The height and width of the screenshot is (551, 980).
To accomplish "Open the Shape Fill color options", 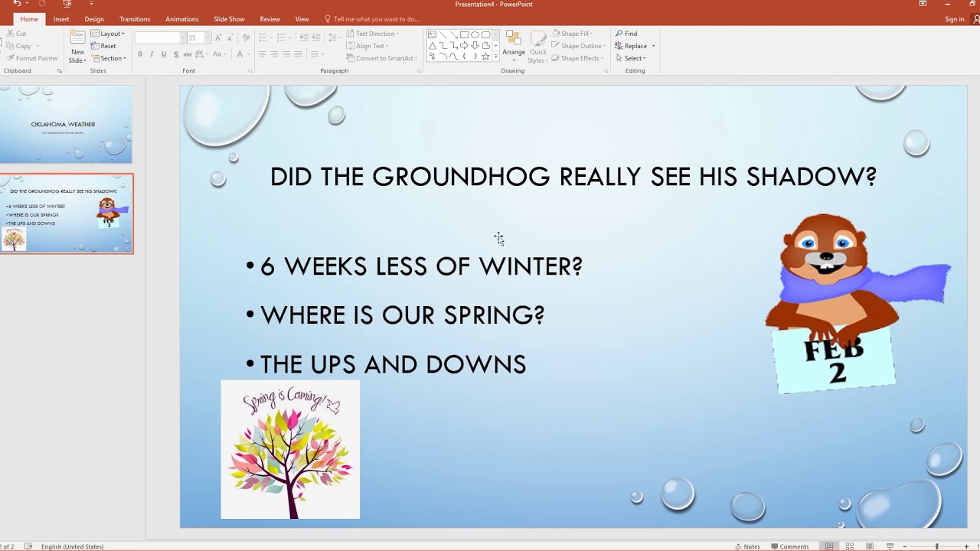I will pos(572,34).
